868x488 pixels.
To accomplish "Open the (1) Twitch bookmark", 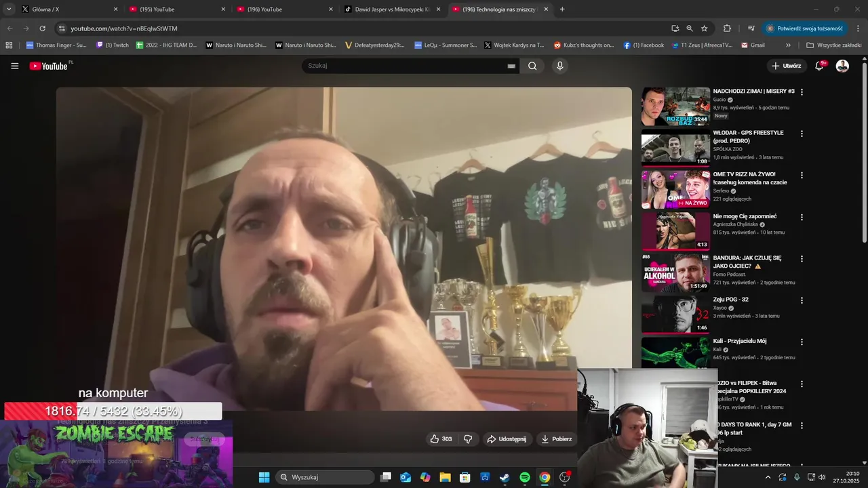I will (x=112, y=45).
